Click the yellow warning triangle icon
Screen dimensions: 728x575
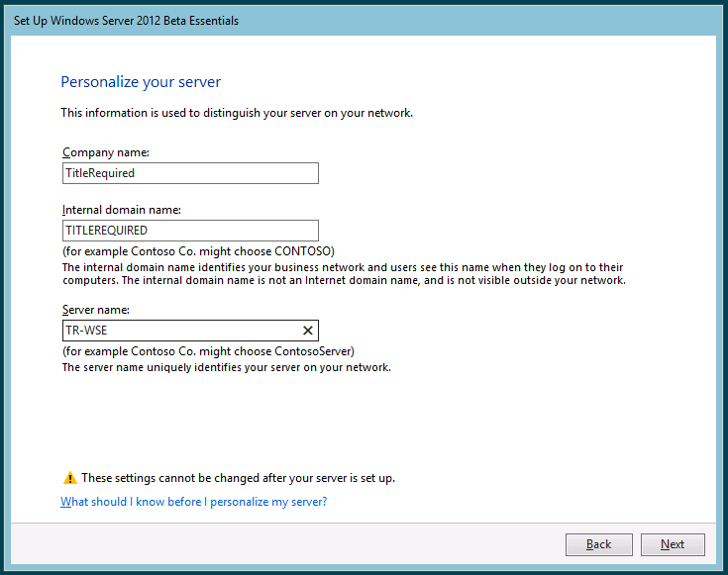pos(69,477)
